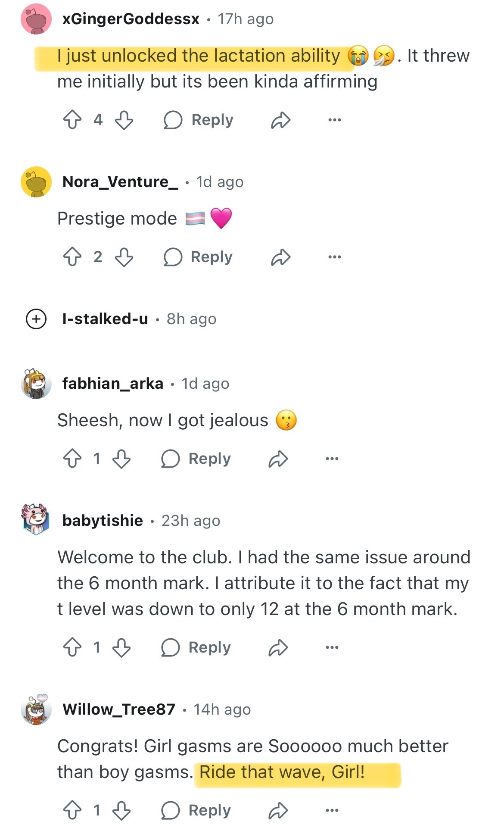Open fabhian_arka's user profile

pyautogui.click(x=112, y=383)
